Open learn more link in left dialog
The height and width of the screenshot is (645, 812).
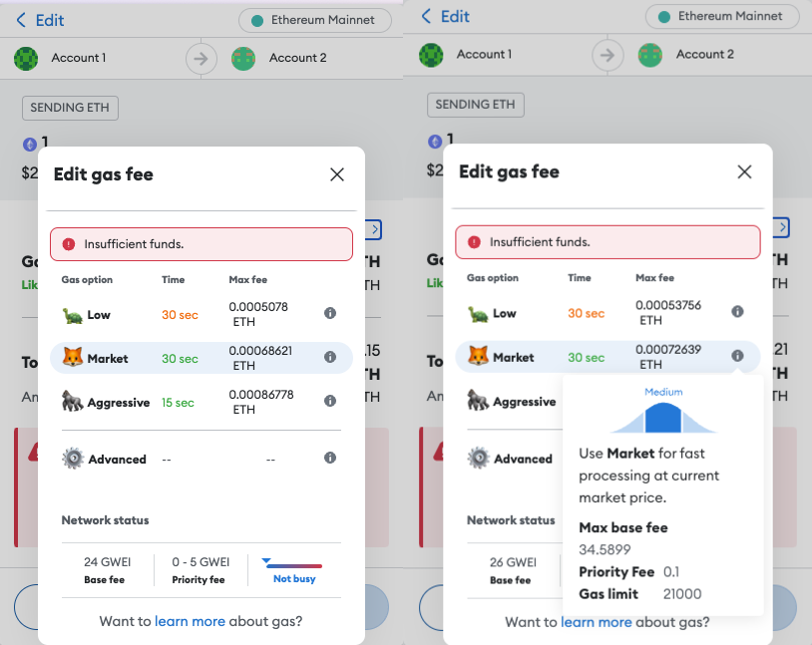pyautogui.click(x=190, y=622)
